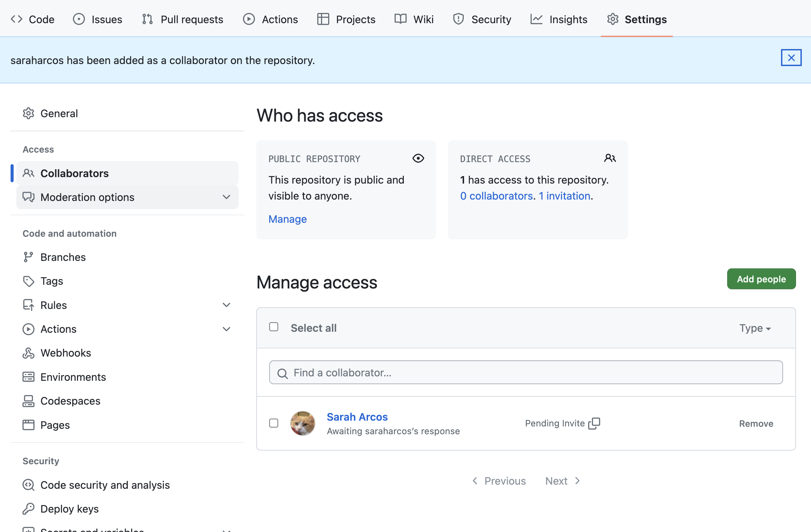Click the Deploy keys key icon

(29, 509)
